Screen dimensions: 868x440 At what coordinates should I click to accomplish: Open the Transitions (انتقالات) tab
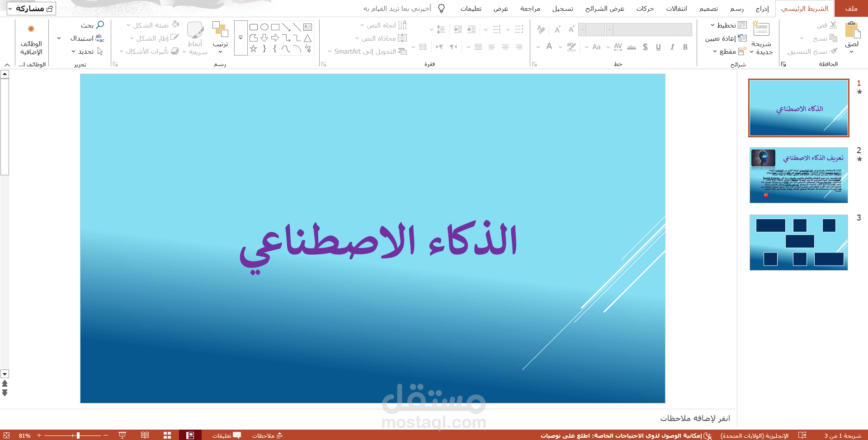(676, 9)
